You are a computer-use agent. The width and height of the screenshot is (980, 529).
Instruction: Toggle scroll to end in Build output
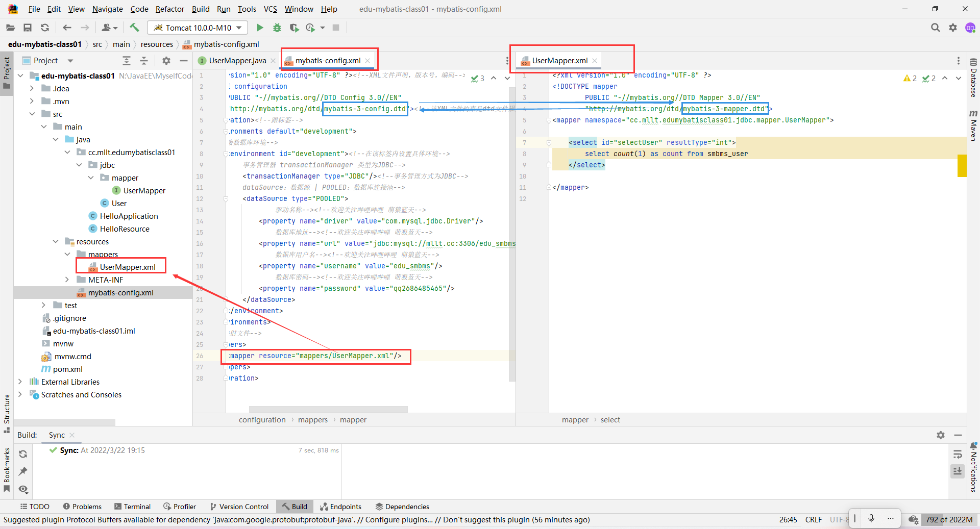(x=958, y=471)
